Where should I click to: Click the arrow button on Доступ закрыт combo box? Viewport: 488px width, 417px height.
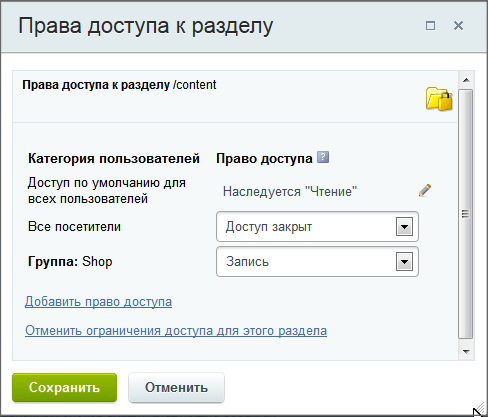coord(404,227)
